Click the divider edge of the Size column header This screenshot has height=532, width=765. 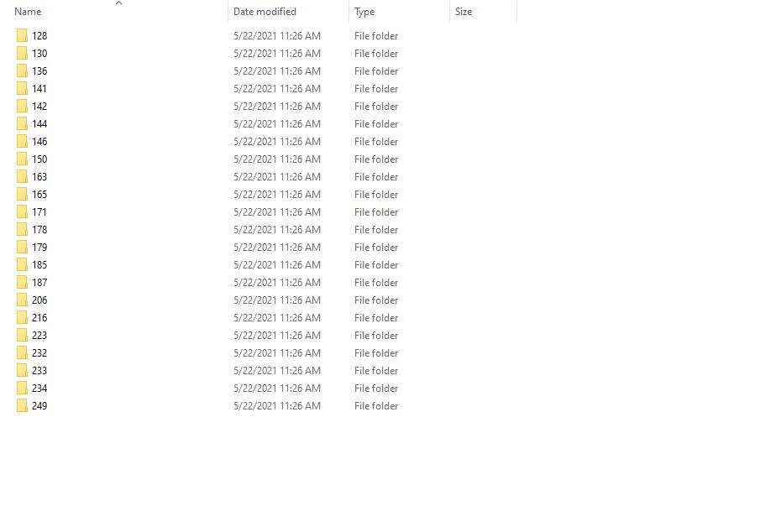(x=516, y=11)
